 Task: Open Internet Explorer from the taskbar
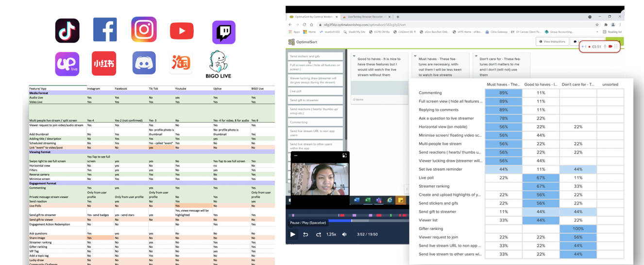click(x=390, y=200)
